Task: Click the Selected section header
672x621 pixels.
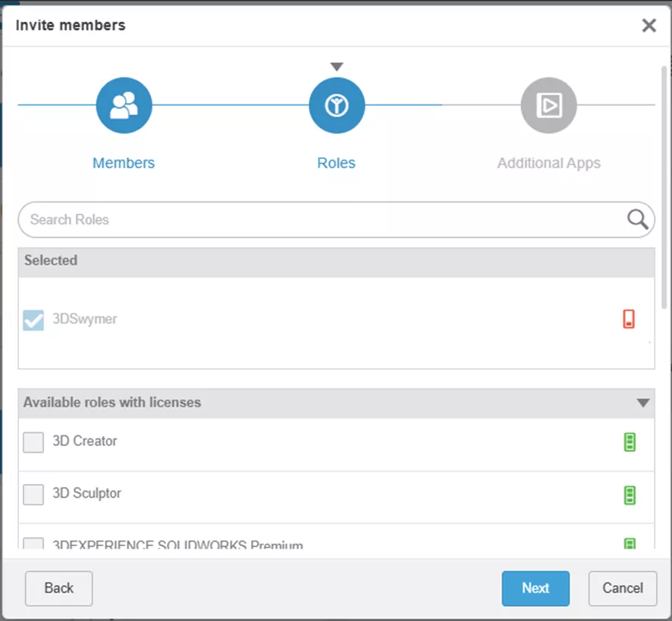Action: pyautogui.click(x=337, y=262)
